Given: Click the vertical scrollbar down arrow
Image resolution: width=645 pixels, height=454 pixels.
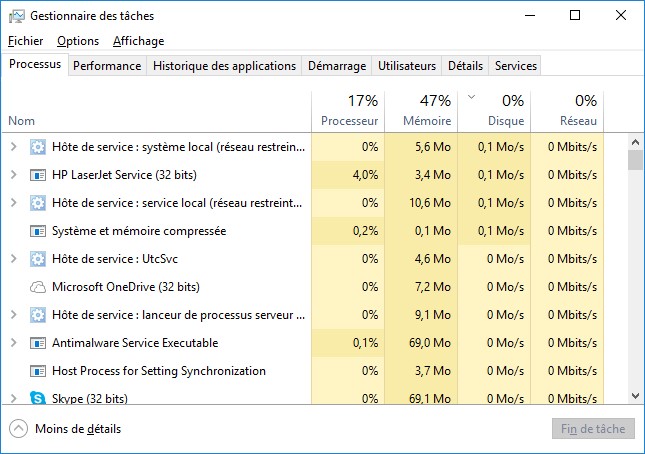Looking at the screenshot, I should pyautogui.click(x=635, y=396).
